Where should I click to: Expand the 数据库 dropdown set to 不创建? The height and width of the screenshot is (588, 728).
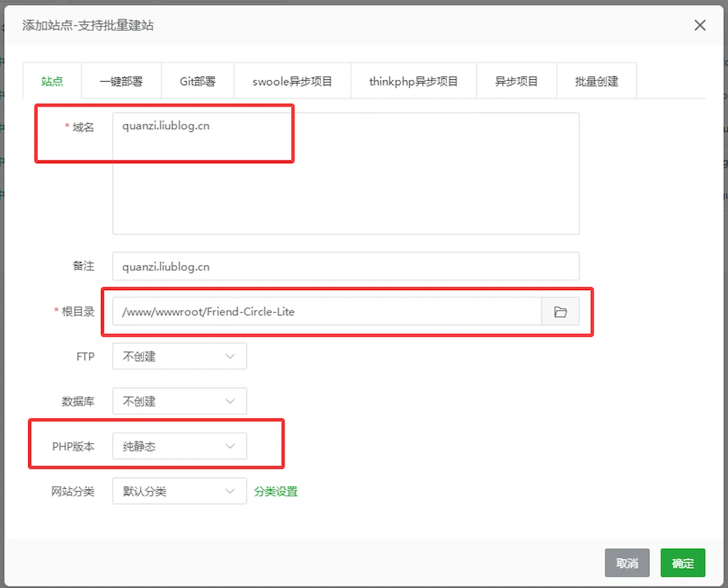click(179, 402)
